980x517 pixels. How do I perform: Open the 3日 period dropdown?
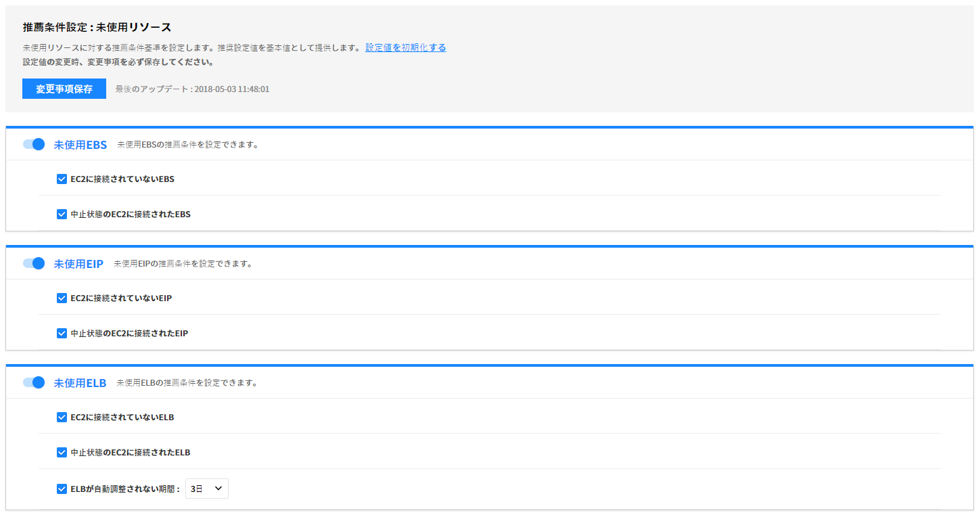coord(207,489)
